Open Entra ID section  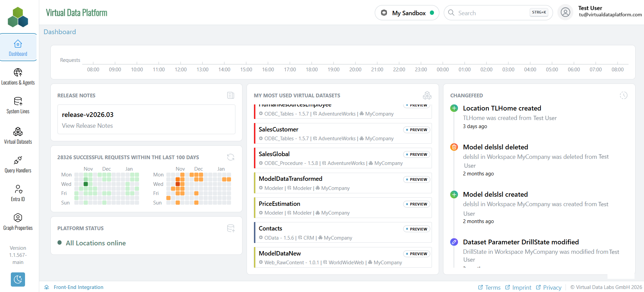(x=18, y=193)
